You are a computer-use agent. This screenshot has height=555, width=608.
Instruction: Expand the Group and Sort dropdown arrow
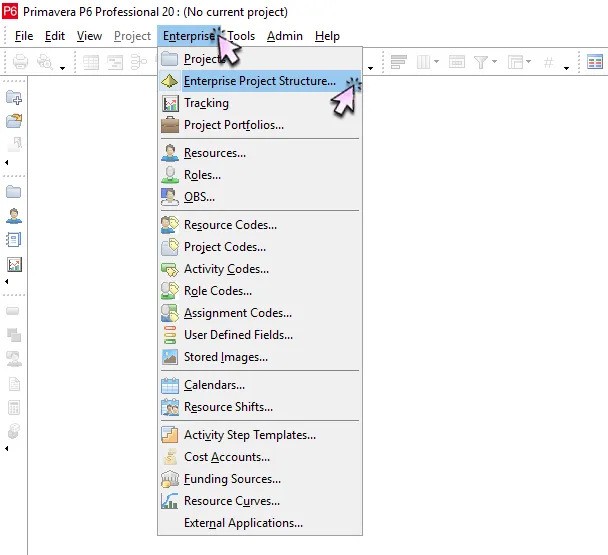tap(529, 62)
